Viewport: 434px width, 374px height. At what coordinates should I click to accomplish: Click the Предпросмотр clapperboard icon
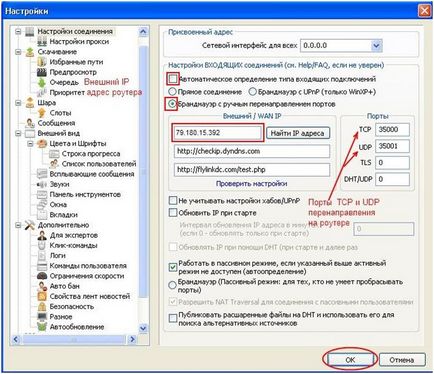point(42,72)
